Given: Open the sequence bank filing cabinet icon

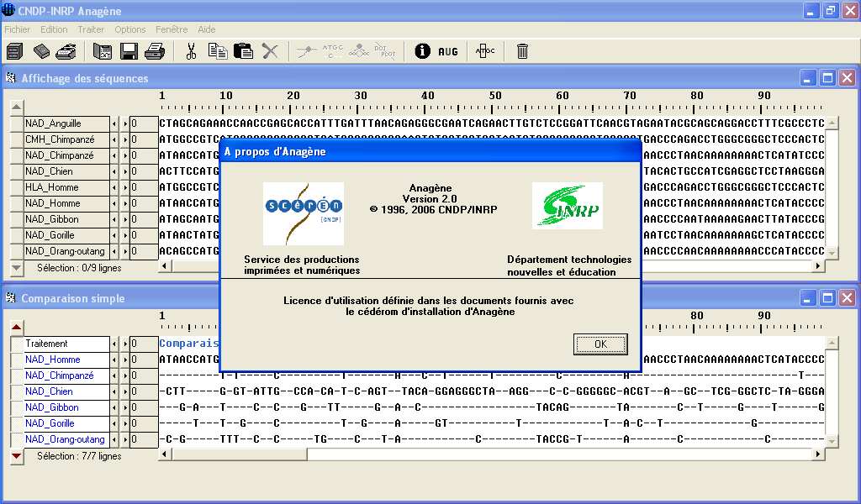Looking at the screenshot, I should point(15,51).
